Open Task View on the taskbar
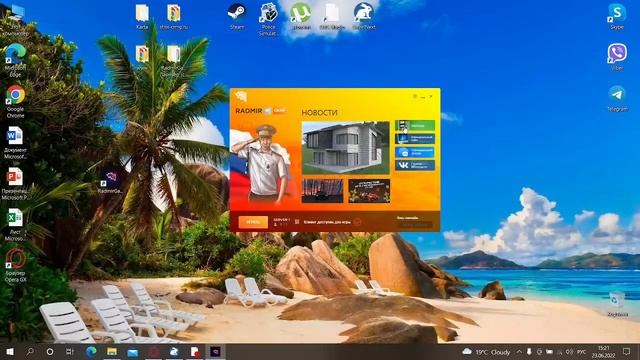The image size is (640, 360). click(x=70, y=351)
